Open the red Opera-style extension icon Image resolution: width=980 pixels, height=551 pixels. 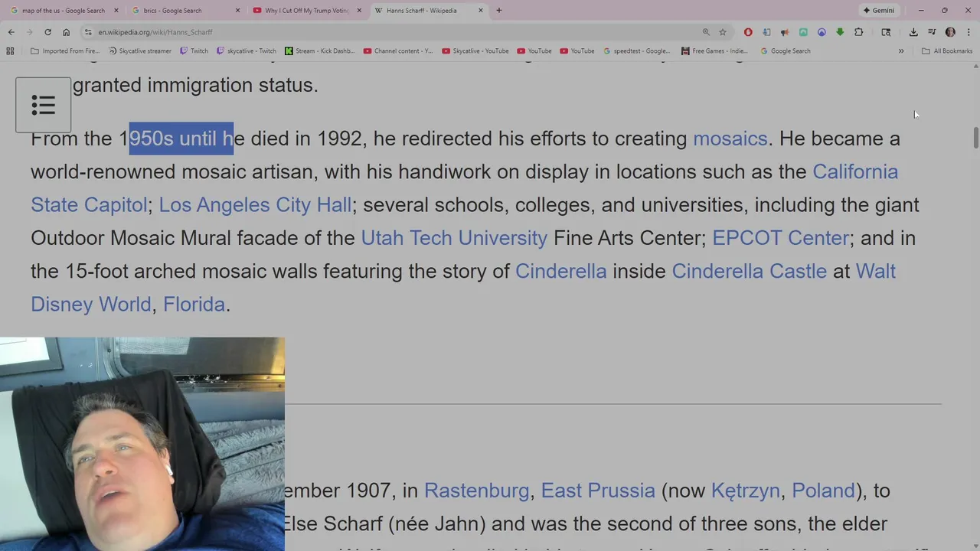click(x=748, y=32)
